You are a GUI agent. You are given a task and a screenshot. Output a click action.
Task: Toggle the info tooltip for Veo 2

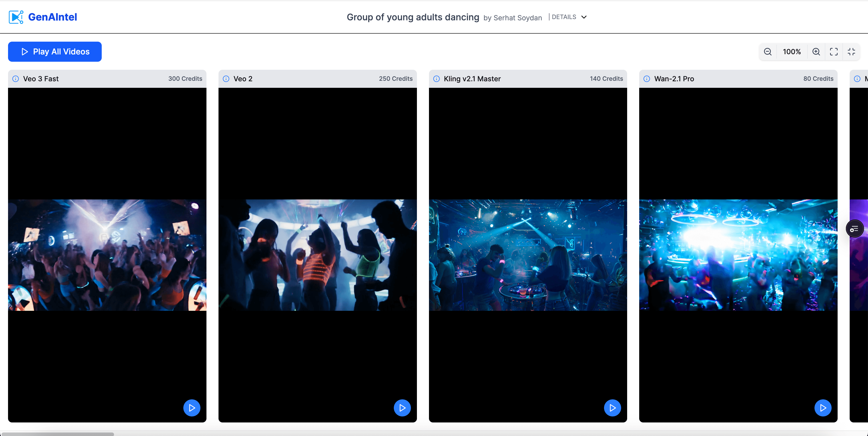tap(226, 79)
